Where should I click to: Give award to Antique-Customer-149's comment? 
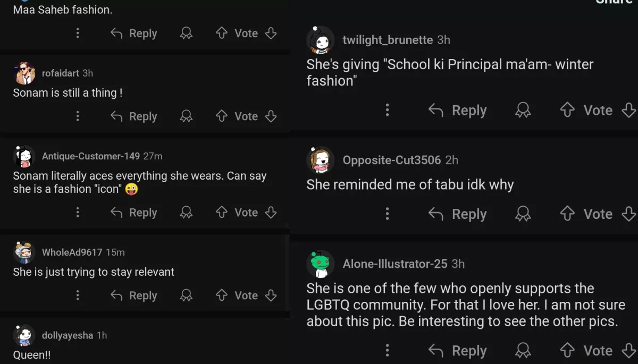pos(186,213)
